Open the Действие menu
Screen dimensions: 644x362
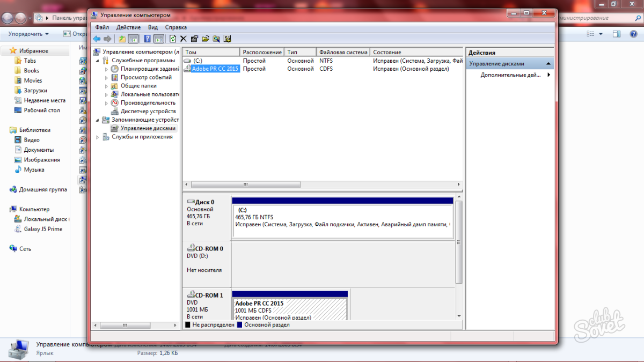(128, 27)
